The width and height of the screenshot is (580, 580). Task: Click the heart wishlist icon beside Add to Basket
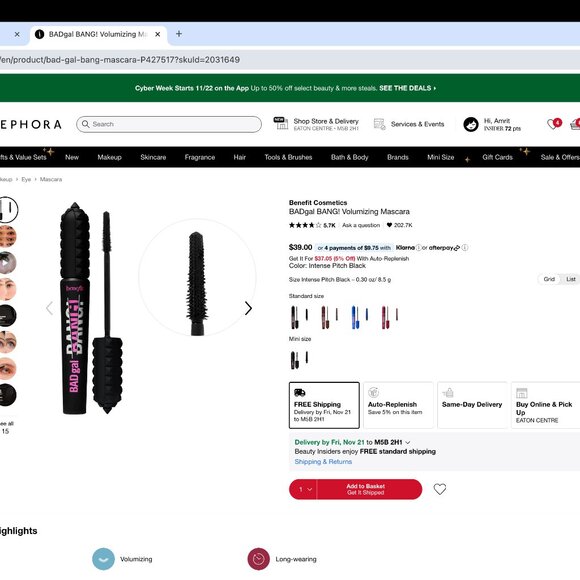[439, 489]
